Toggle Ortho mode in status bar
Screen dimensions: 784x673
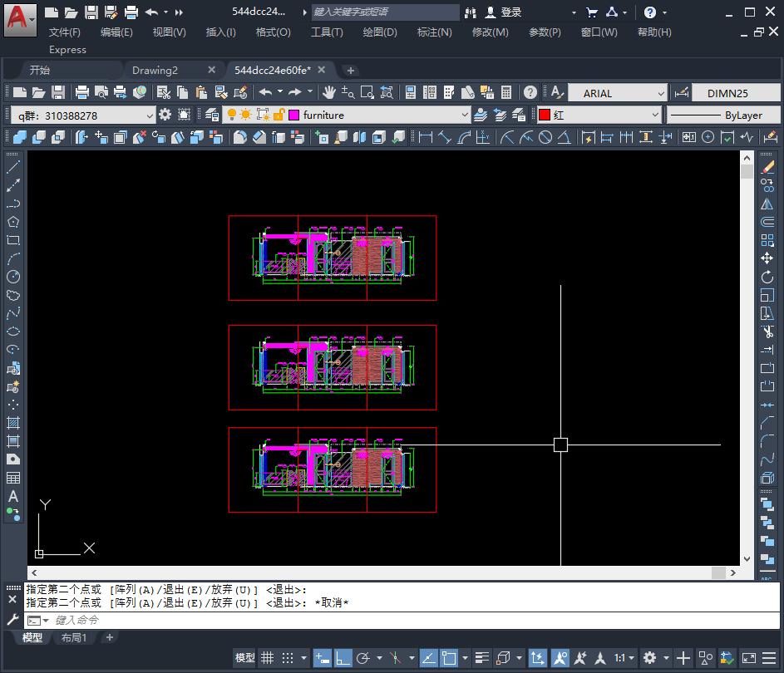click(x=343, y=658)
